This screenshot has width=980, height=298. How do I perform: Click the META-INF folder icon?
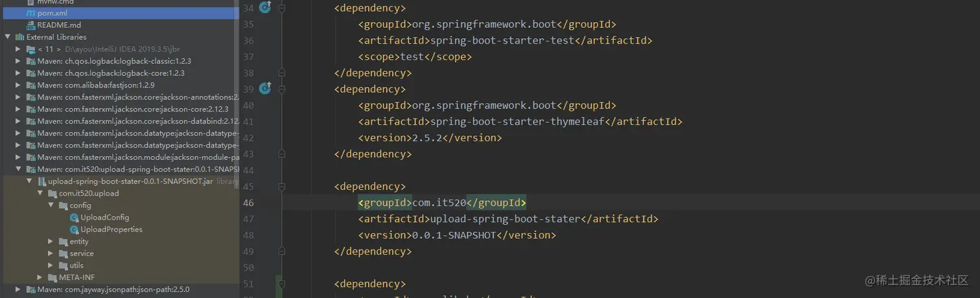pos(52,277)
